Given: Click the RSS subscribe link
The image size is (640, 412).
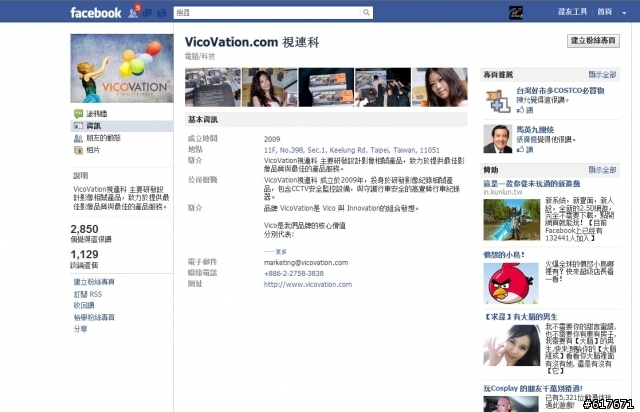Looking at the screenshot, I should pyautogui.click(x=88, y=294).
